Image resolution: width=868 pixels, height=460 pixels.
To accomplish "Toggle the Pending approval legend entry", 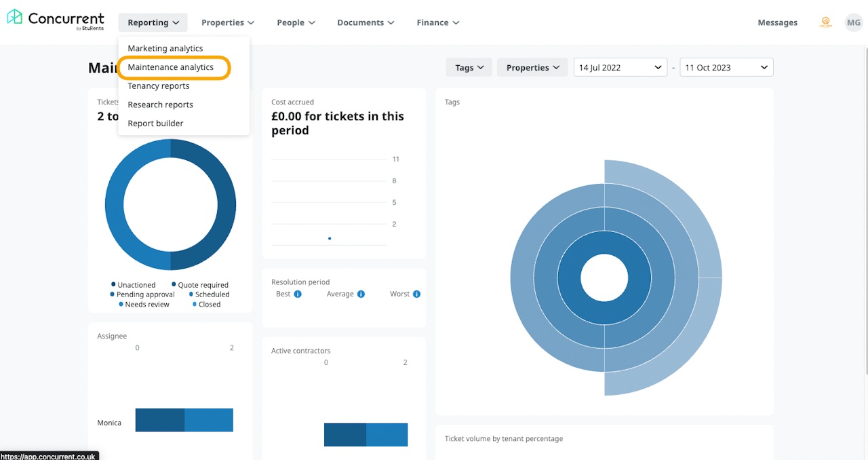I will 142,294.
